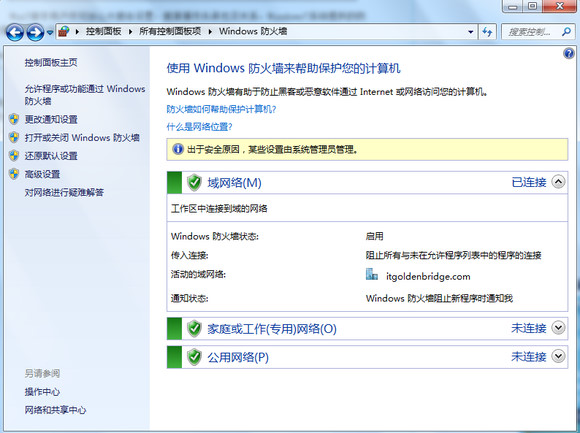Select 控制面板 in the address breadcrumb
Image resolution: width=580 pixels, height=433 pixels.
point(104,31)
